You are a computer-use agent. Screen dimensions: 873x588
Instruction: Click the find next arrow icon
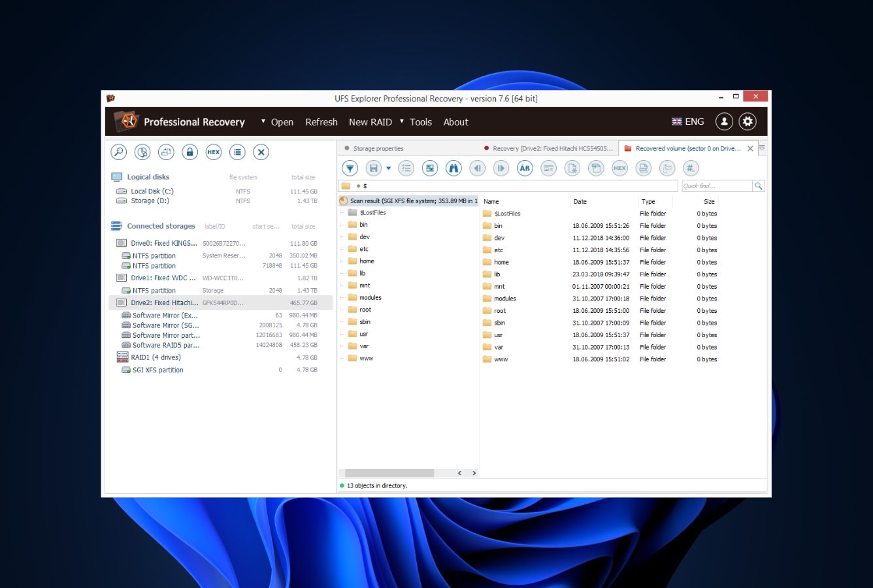501,169
